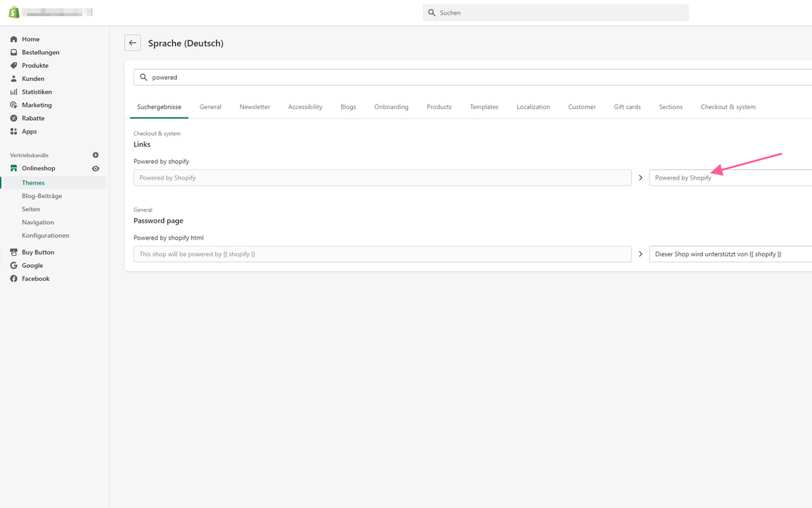The height and width of the screenshot is (508, 812).
Task: Click the Facebook icon
Action: pyautogui.click(x=14, y=279)
